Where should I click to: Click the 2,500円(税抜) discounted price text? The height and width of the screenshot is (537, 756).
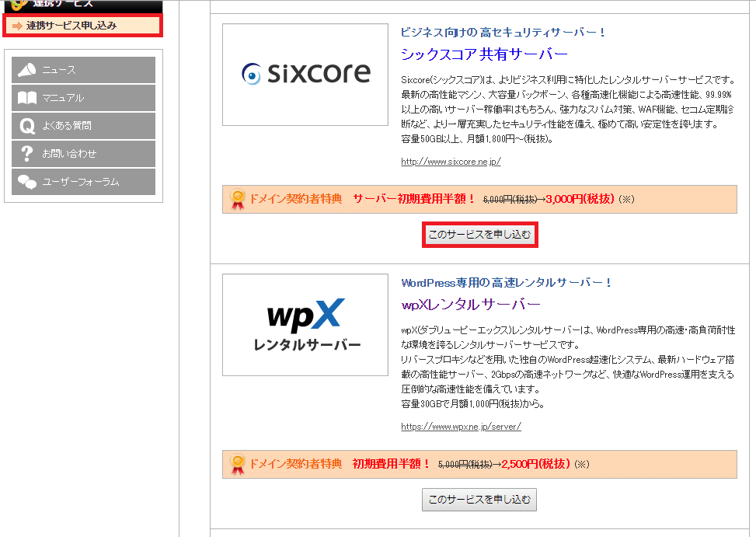tap(535, 464)
